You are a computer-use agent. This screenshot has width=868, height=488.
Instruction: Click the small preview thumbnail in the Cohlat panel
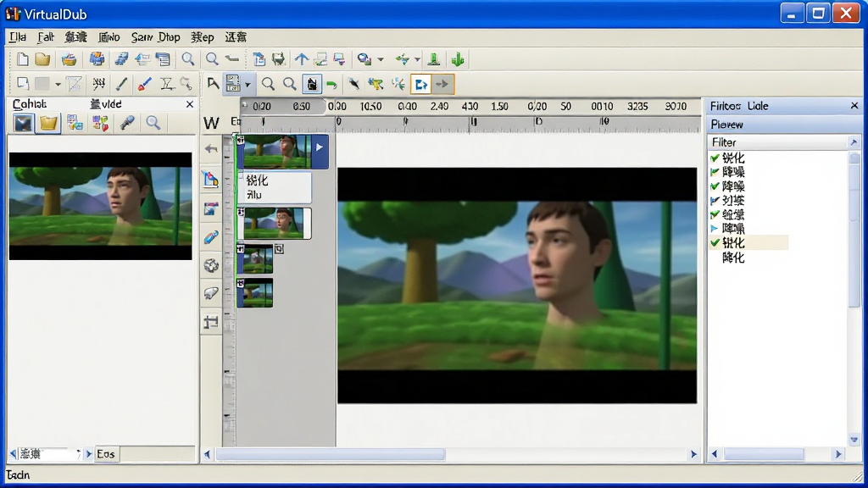coord(100,207)
